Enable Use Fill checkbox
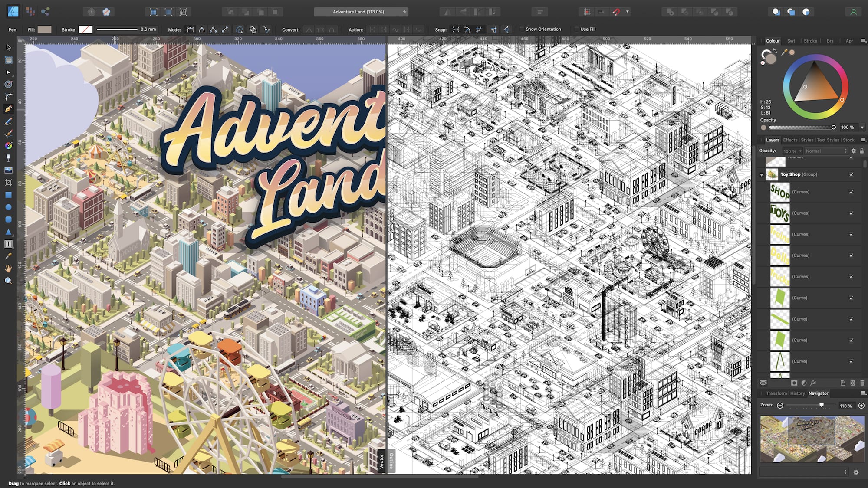 click(577, 29)
